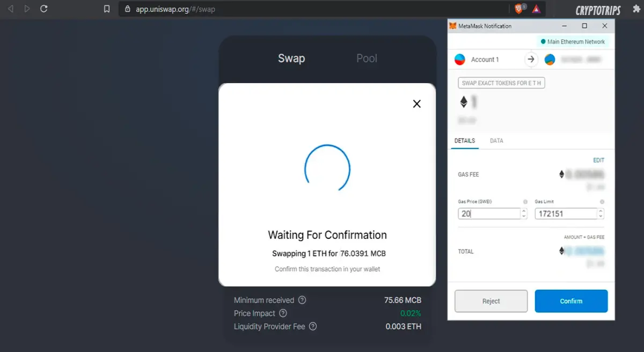Click the recipient account avatar

[x=550, y=60]
